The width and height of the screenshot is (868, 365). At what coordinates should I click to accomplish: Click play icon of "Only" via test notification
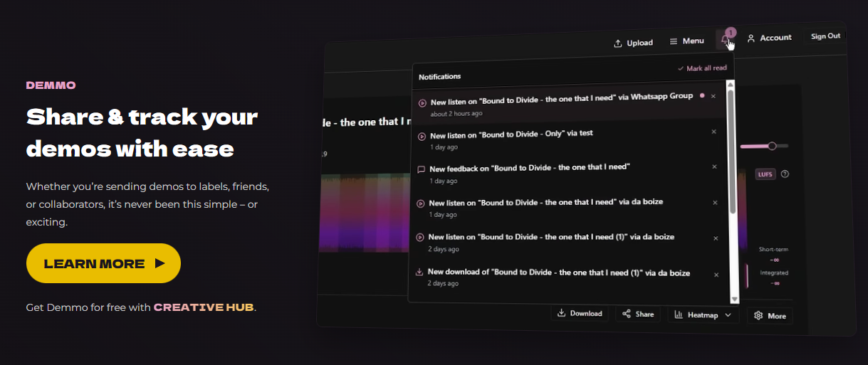tap(422, 136)
